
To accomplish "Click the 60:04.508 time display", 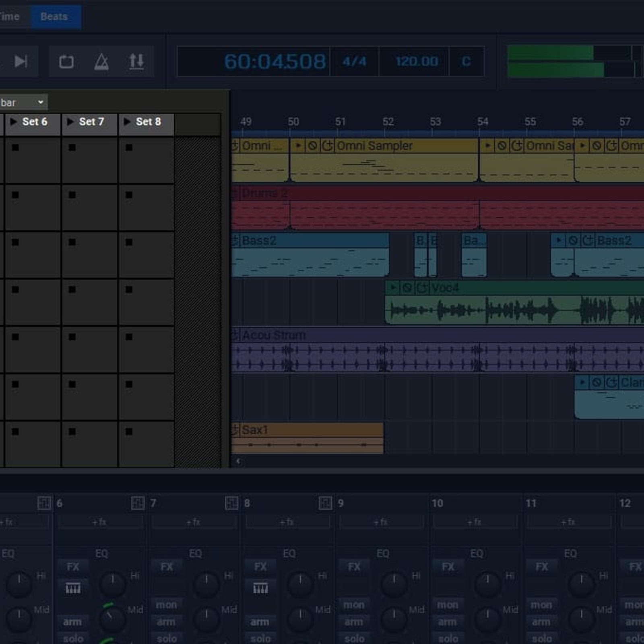I will (x=275, y=62).
